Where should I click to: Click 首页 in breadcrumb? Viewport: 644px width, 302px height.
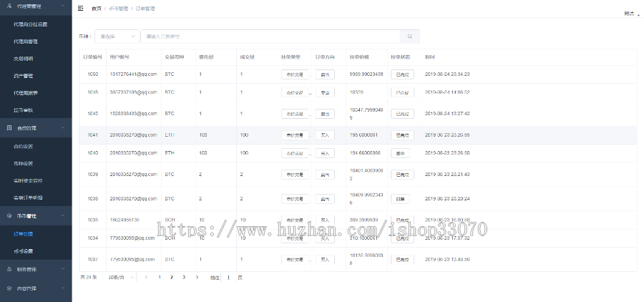click(97, 9)
